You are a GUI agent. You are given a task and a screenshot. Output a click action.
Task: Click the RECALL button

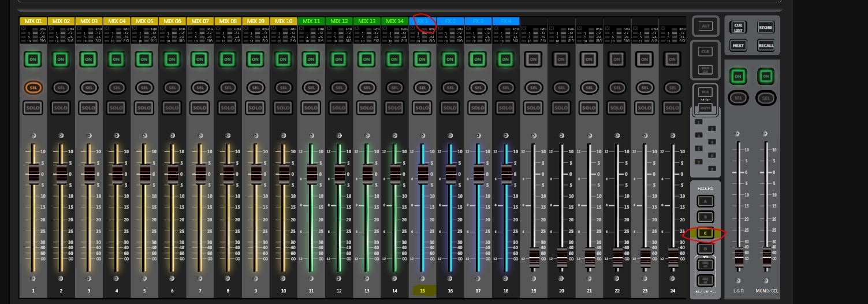766,45
